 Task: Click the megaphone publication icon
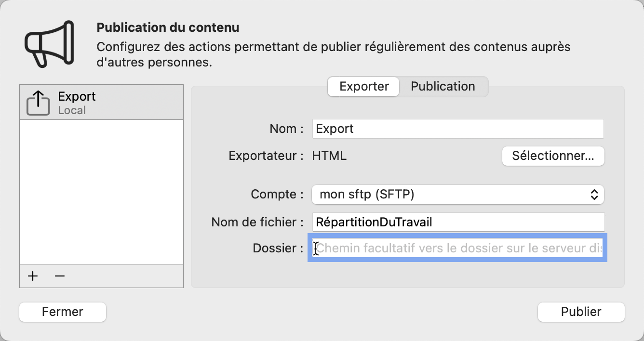48,43
